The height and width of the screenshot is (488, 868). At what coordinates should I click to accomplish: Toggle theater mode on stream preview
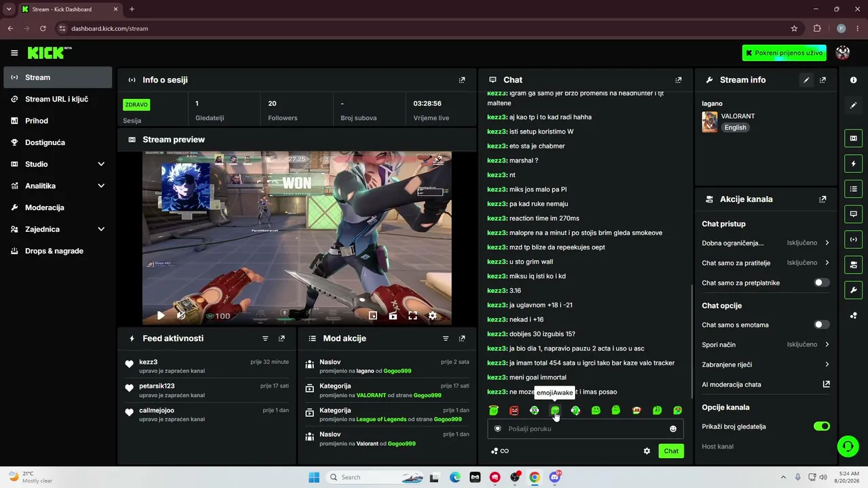[393, 315]
